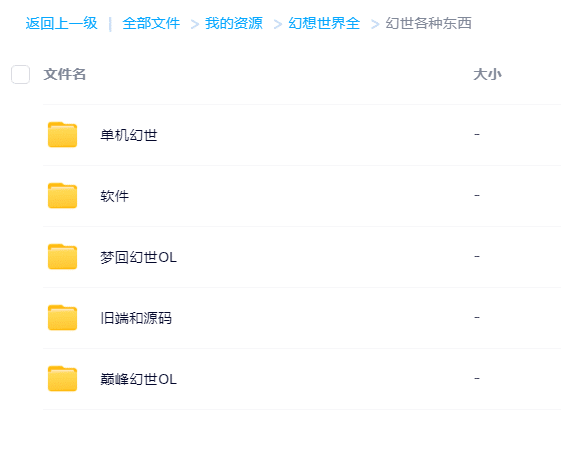Viewport: 561px width, 452px height.
Task: Open the 软件 folder icon
Action: [62, 195]
